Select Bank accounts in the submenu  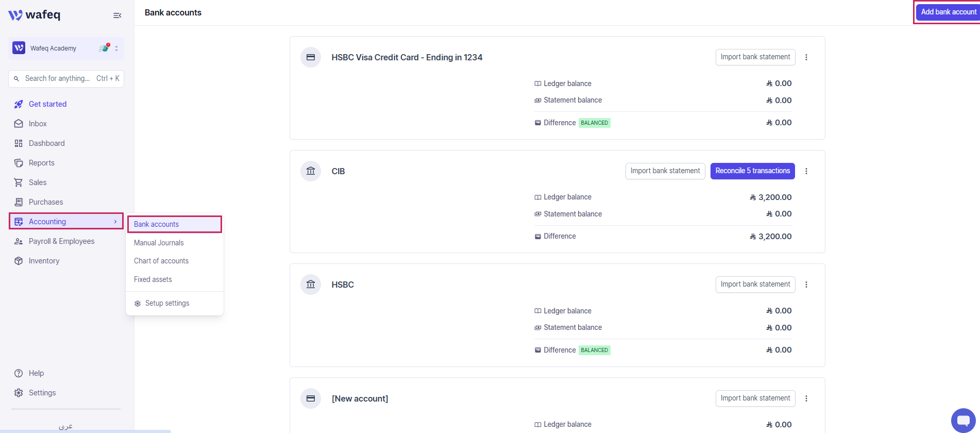(x=175, y=224)
